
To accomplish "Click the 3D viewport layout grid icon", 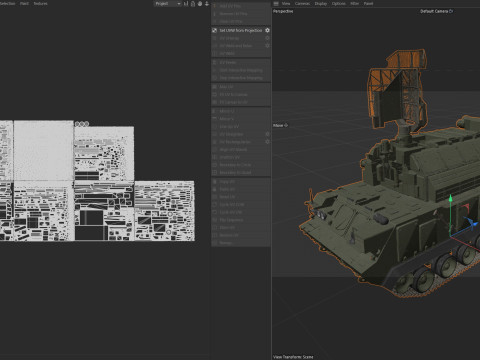I will [276, 3].
